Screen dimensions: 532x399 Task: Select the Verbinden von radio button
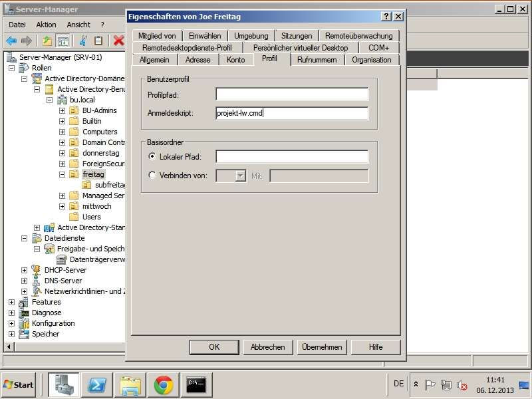tap(153, 176)
